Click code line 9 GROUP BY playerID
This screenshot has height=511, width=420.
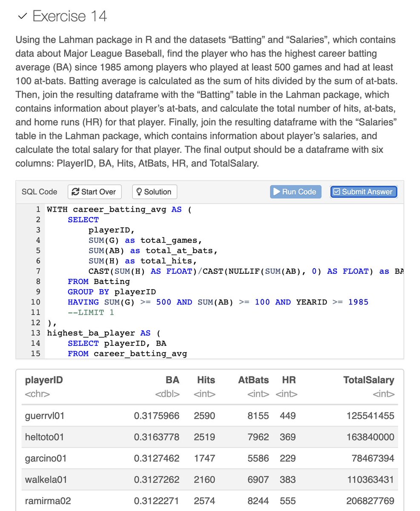click(112, 292)
